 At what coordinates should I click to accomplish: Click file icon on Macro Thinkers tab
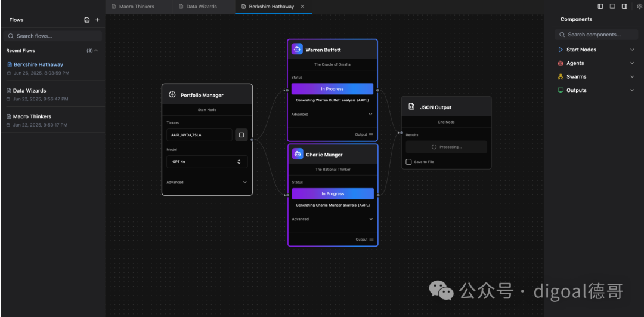click(x=114, y=7)
